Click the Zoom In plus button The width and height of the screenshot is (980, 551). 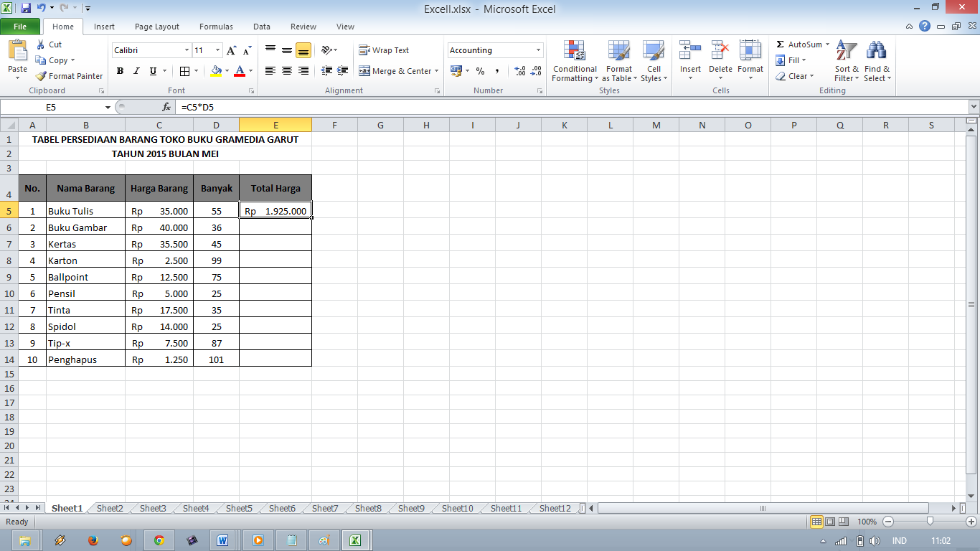(x=971, y=522)
